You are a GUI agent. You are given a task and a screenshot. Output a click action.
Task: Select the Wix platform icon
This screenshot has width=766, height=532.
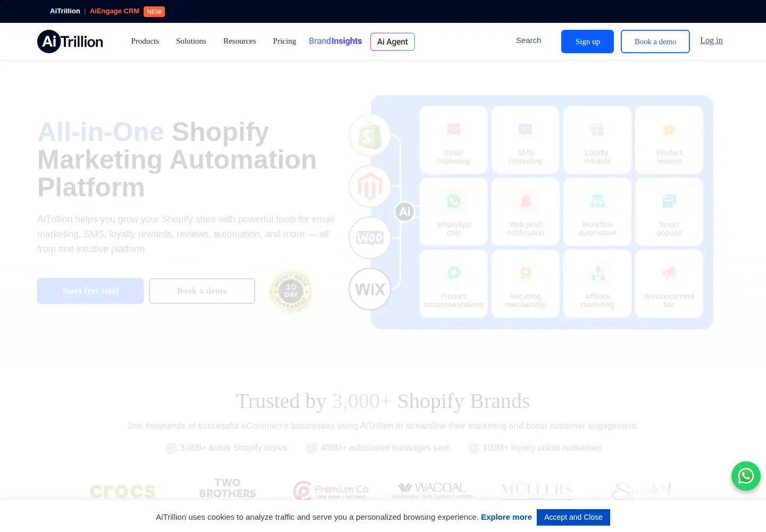[x=370, y=289]
